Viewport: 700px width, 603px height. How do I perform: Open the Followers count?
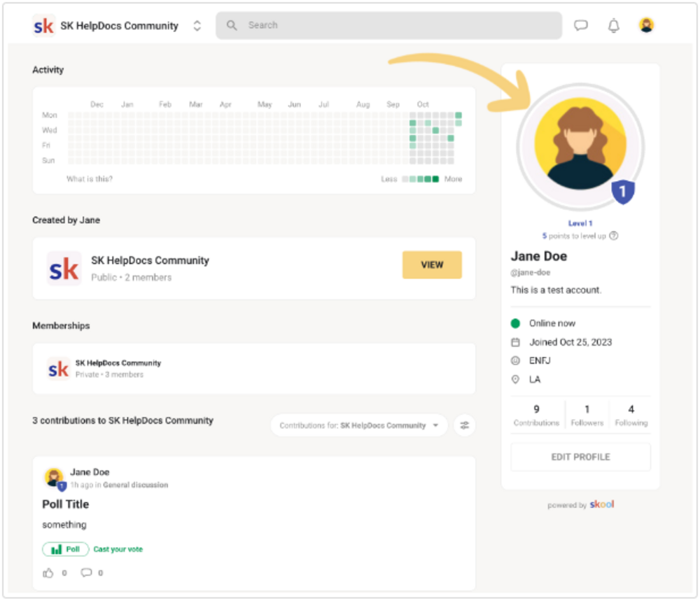(x=587, y=416)
